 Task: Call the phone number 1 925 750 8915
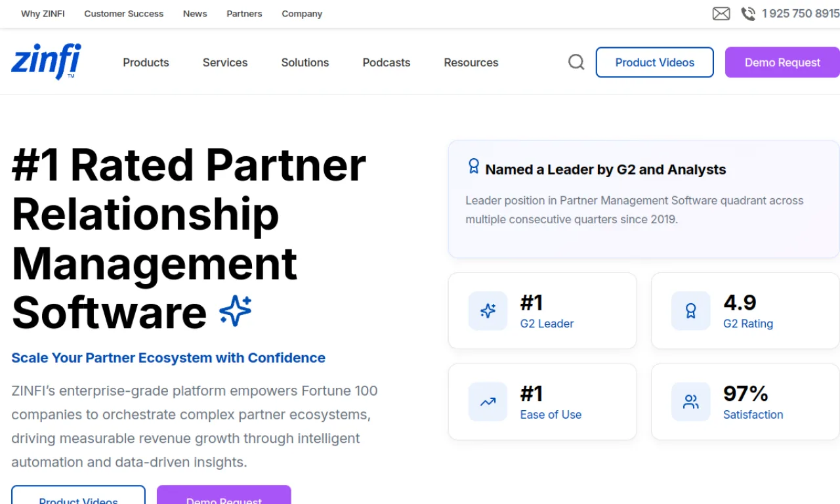(x=801, y=14)
